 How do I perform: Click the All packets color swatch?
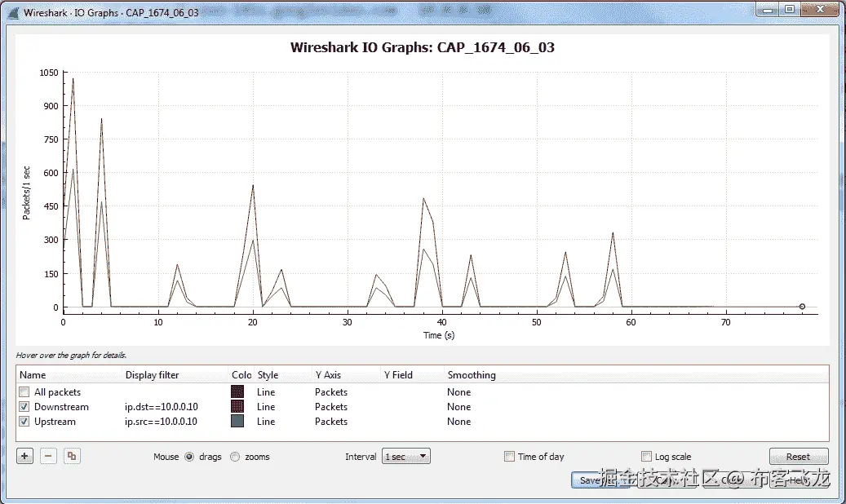[237, 391]
